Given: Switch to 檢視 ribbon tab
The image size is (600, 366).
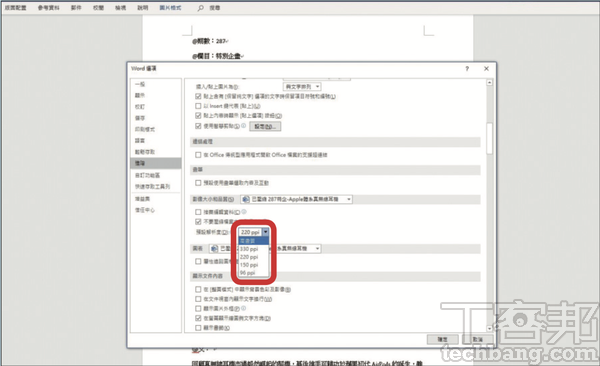Looking at the screenshot, I should coord(121,8).
